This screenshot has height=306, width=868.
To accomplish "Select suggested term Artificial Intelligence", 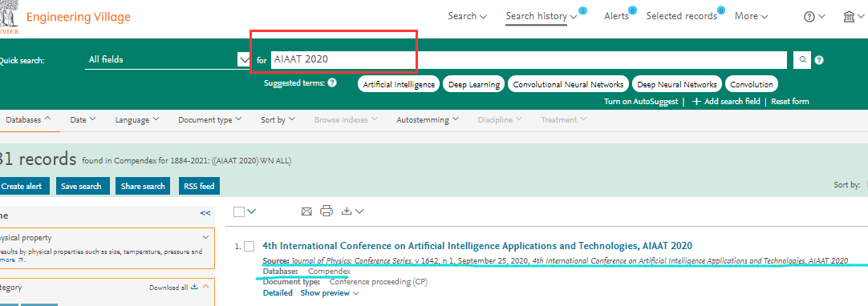I will pyautogui.click(x=399, y=84).
